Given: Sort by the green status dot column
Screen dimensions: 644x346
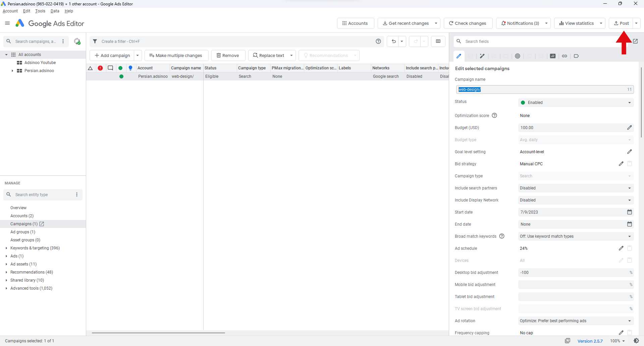Looking at the screenshot, I should (120, 68).
